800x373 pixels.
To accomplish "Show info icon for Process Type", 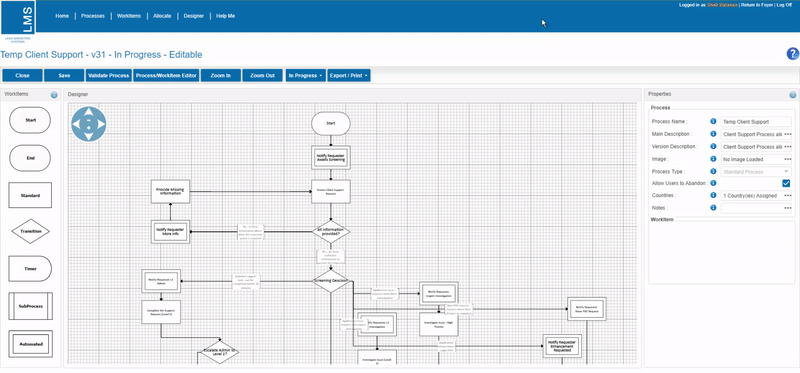I will pos(713,171).
